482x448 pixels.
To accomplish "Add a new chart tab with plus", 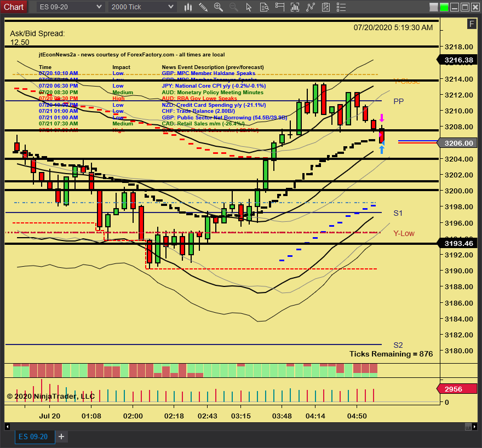I will (61, 436).
